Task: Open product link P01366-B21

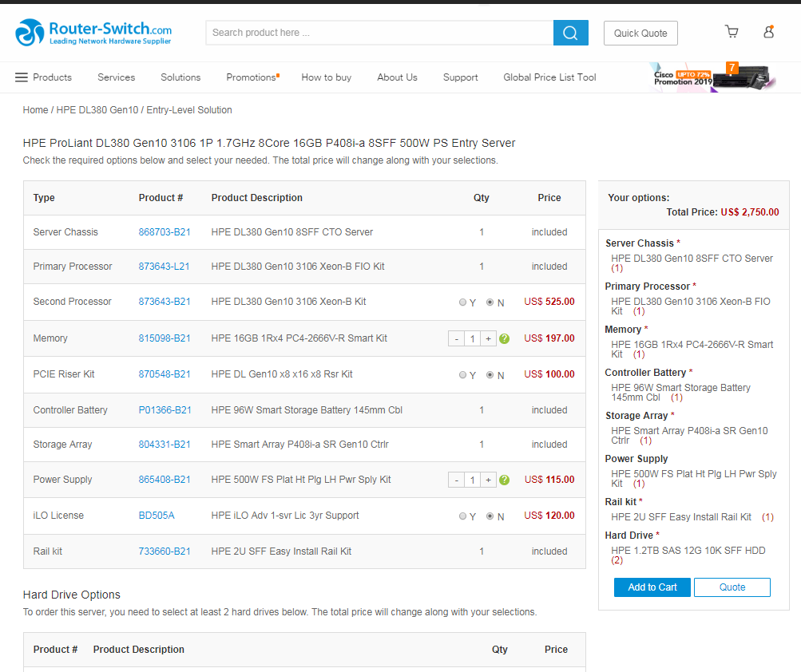Action: 165,410
